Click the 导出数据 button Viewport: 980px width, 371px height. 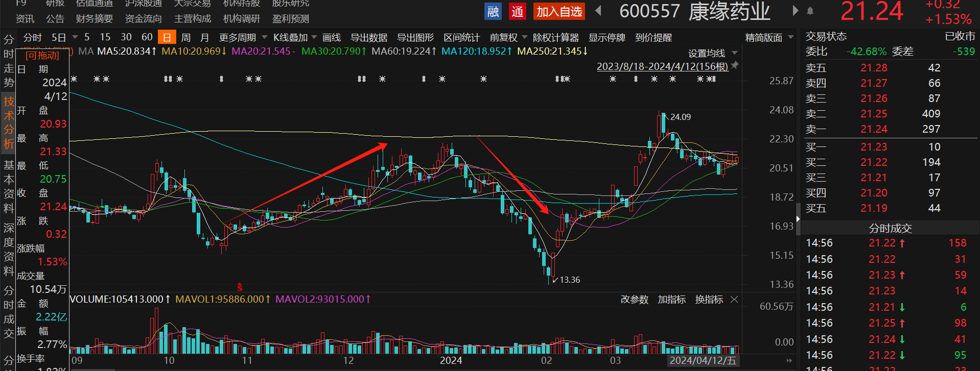click(369, 37)
